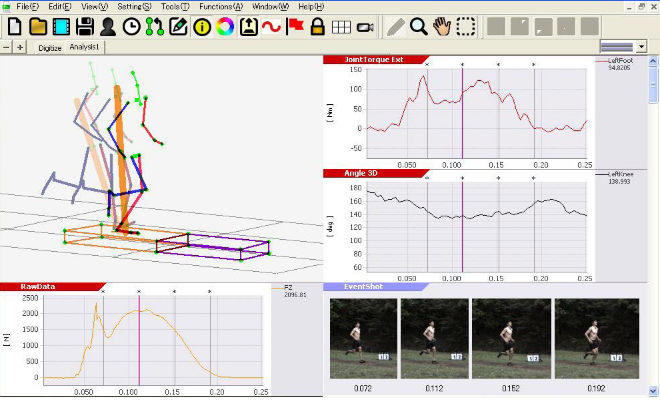Switch to the Digitize tab
660x400 pixels.
[49, 47]
